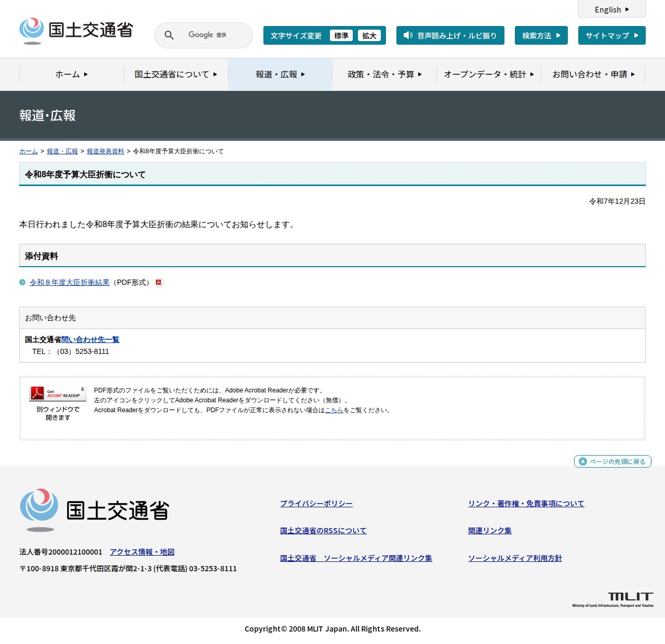Open the 令和８年度大臣折衝結果 PDF link
Image resolution: width=665 pixels, height=644 pixels.
(x=69, y=282)
